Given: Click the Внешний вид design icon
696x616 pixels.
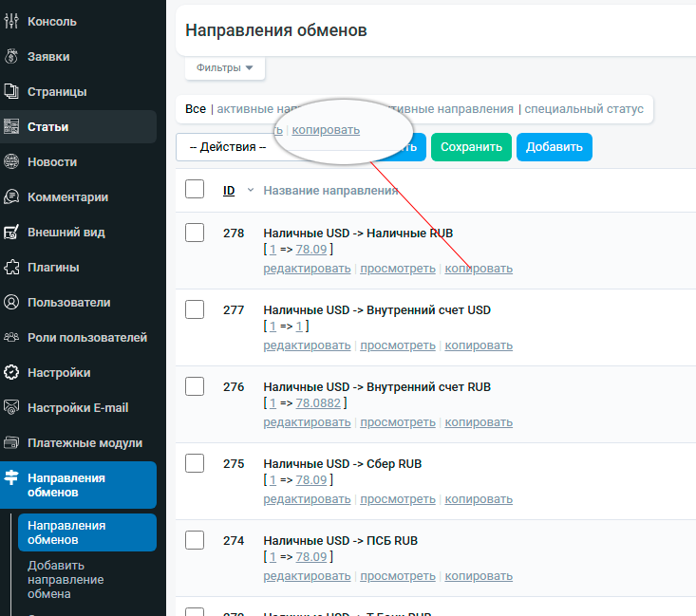Looking at the screenshot, I should click(11, 232).
